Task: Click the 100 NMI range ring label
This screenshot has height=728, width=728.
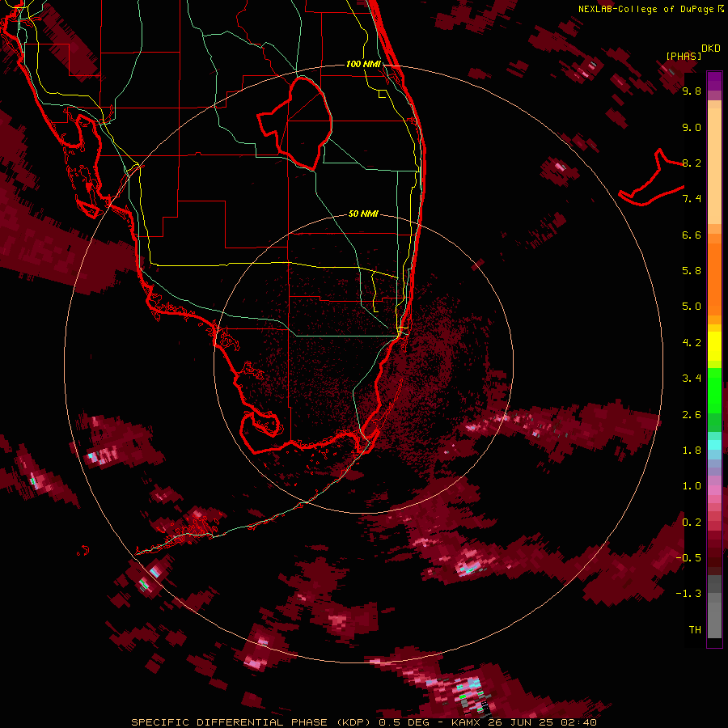Action: click(363, 64)
